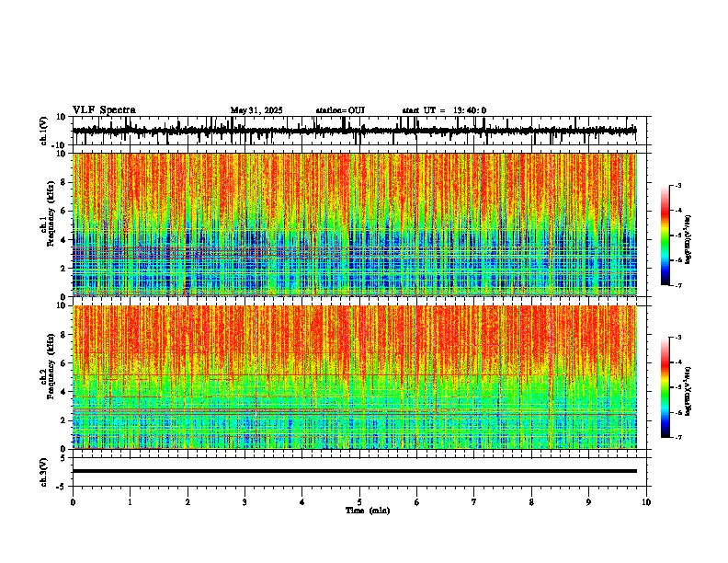Viewport: 728px width, 563px height.
Task: Click the ch.1 'Frequency (kHz)' axis label
Action: [x=49, y=213]
